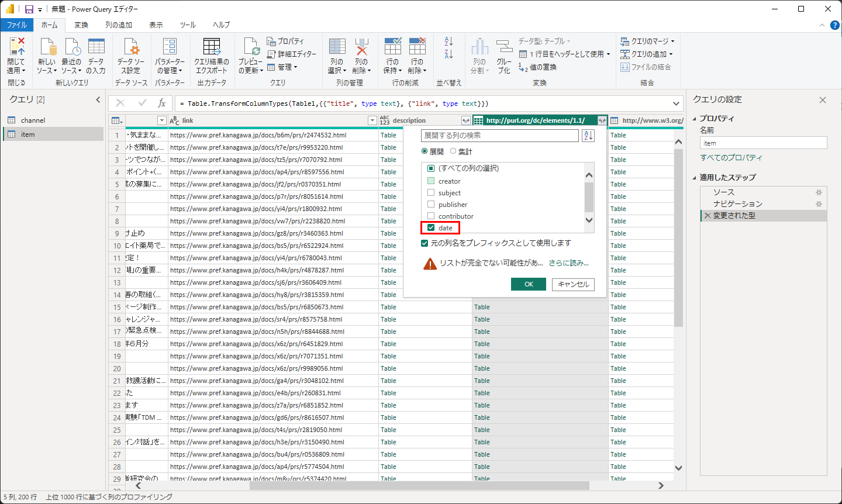
Task: Sort ascending with A-Z icon
Action: click(448, 41)
